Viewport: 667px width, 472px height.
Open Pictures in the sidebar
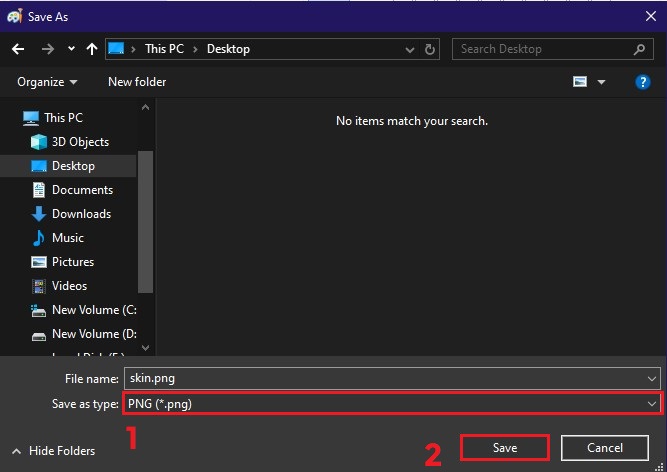pos(63,262)
